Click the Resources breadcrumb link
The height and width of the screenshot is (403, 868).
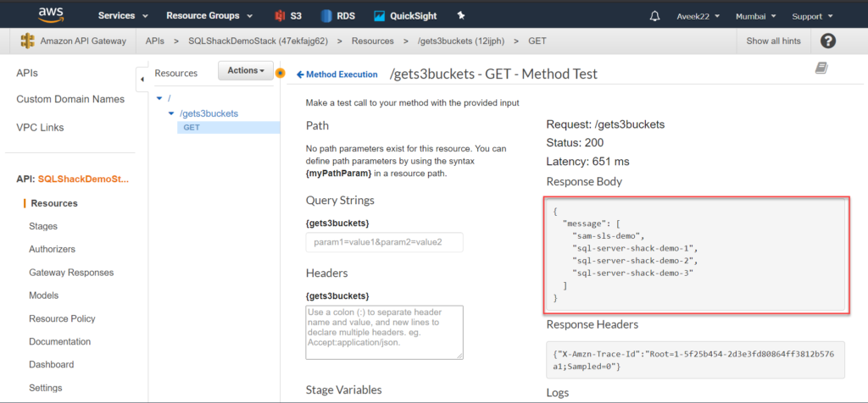[373, 41]
